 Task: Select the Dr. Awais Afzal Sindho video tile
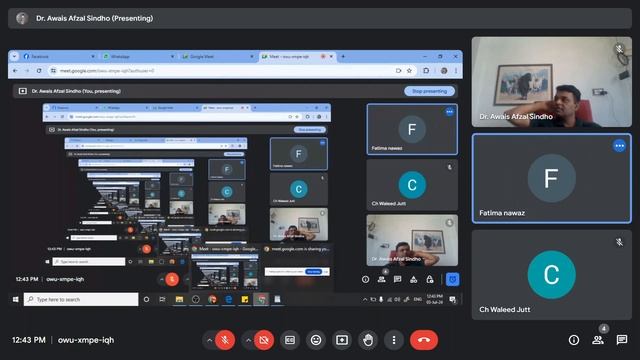552,82
